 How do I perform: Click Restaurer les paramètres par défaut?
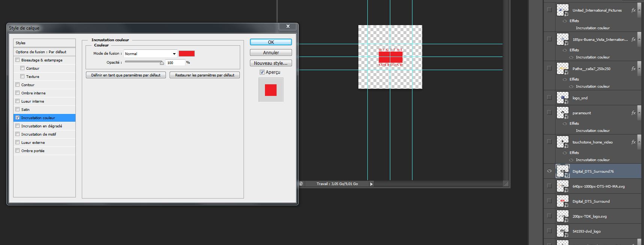[x=205, y=75]
